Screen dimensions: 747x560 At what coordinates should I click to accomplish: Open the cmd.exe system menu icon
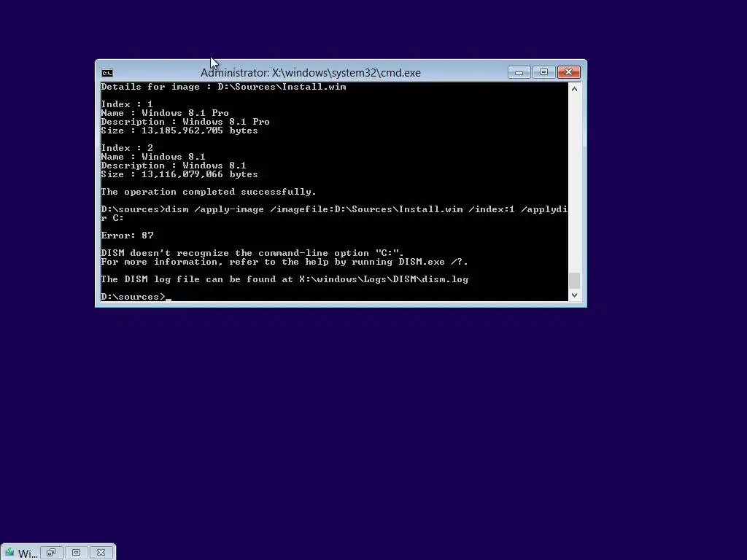[107, 73]
